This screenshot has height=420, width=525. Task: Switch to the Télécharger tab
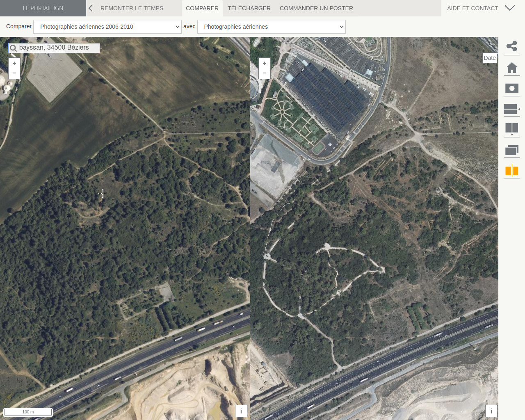[249, 8]
